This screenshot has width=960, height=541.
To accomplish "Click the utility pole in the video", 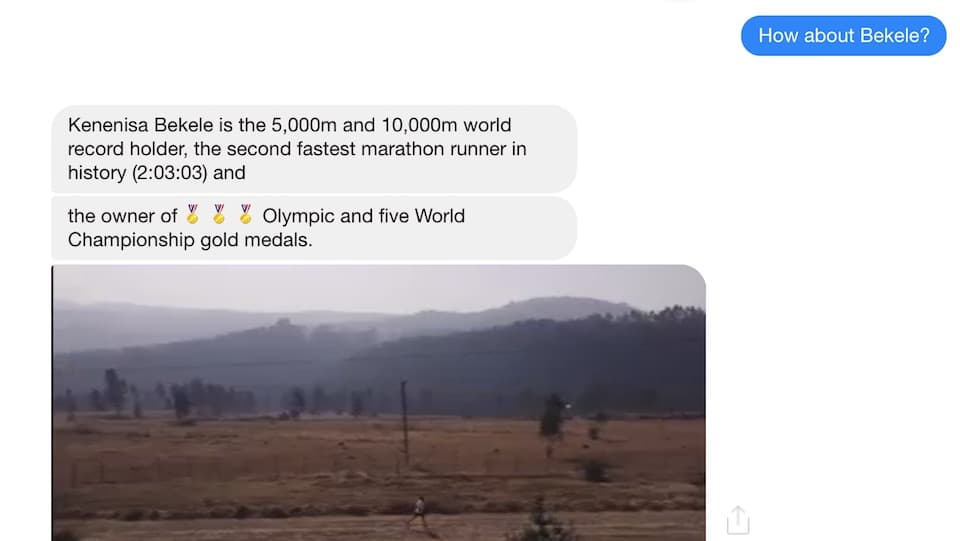I will 404,422.
